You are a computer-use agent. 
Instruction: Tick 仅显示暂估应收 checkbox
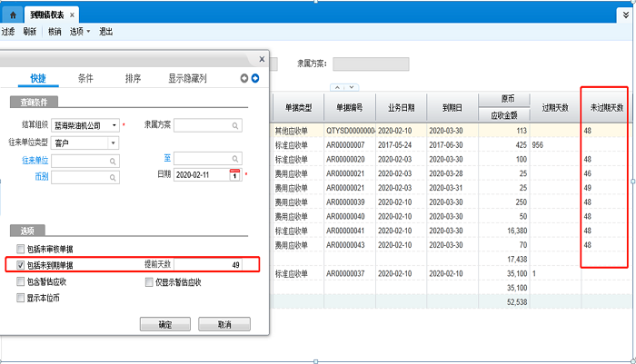click(x=149, y=282)
